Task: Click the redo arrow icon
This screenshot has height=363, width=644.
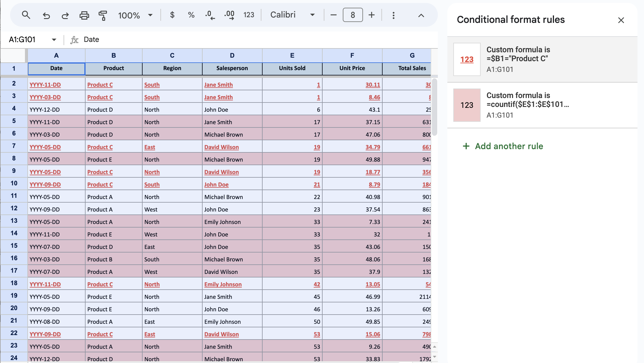Action: pyautogui.click(x=65, y=15)
